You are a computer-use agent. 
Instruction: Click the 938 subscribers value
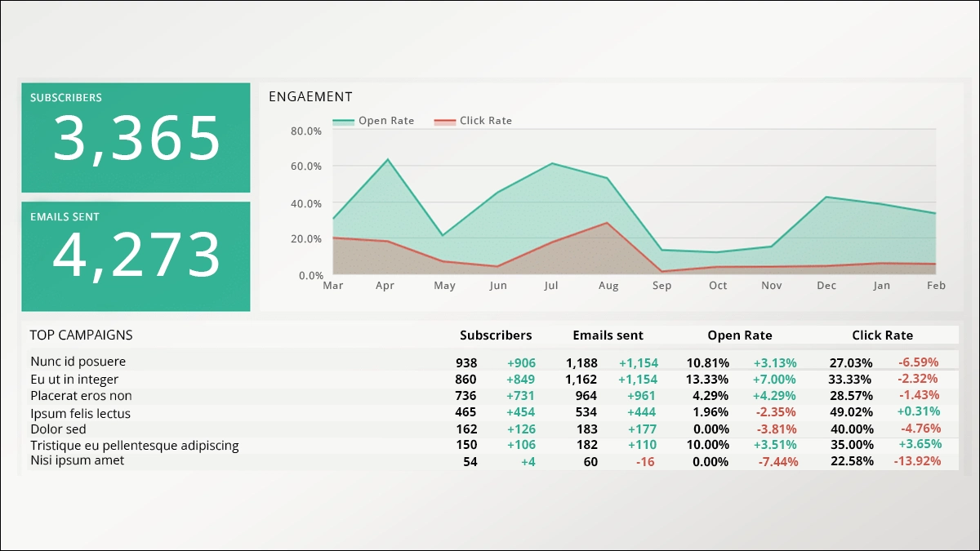pos(466,362)
